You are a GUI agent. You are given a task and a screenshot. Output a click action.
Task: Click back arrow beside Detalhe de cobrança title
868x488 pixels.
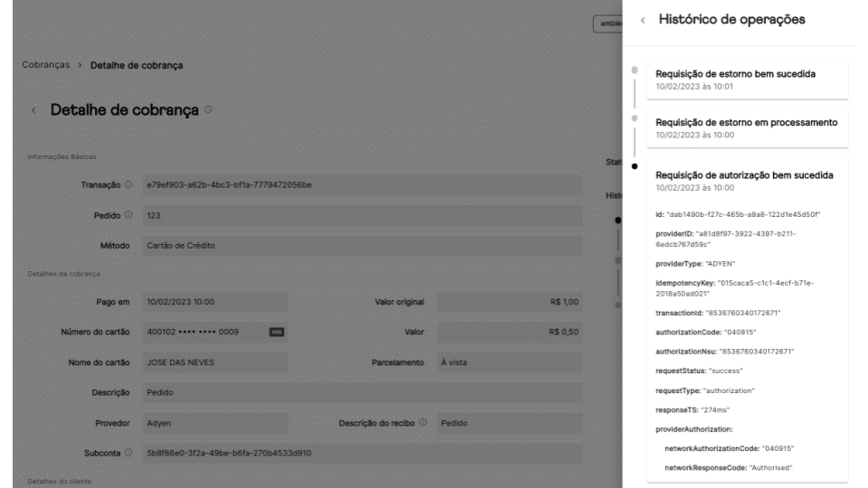[34, 110]
